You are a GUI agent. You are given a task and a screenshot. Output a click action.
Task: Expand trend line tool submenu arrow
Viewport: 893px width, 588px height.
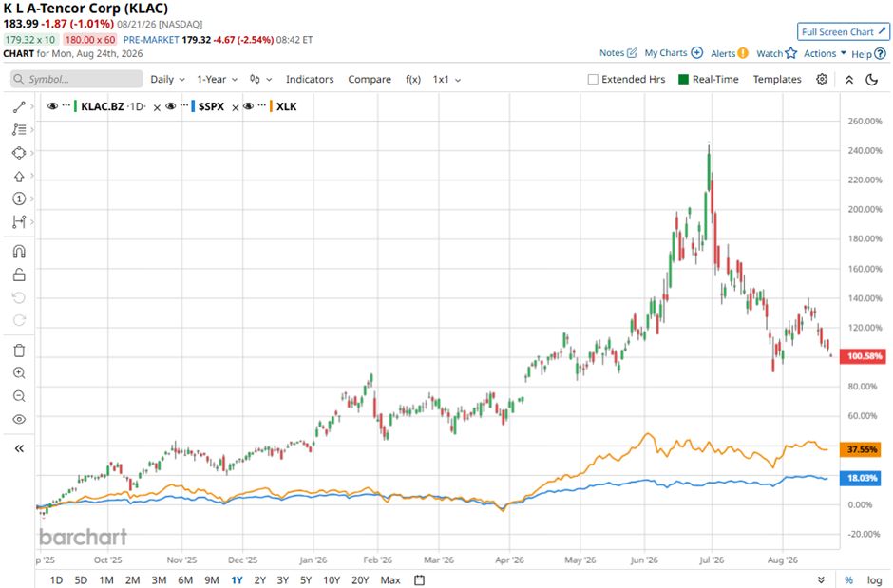(32, 107)
